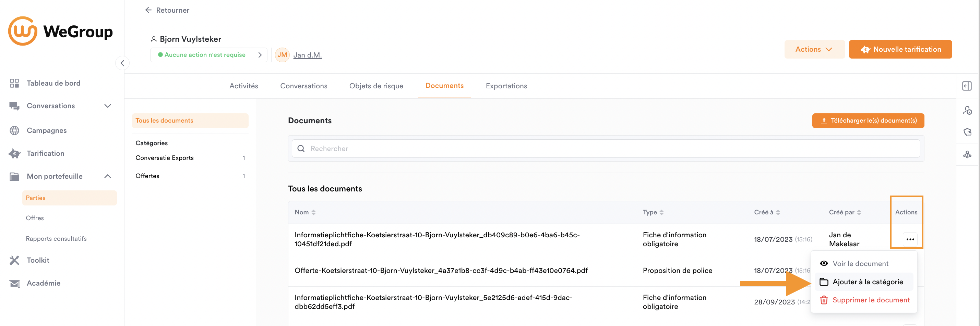The width and height of the screenshot is (980, 326).
Task: Click the person icon beside Bjorn Vuylsteker
Action: pyautogui.click(x=154, y=39)
